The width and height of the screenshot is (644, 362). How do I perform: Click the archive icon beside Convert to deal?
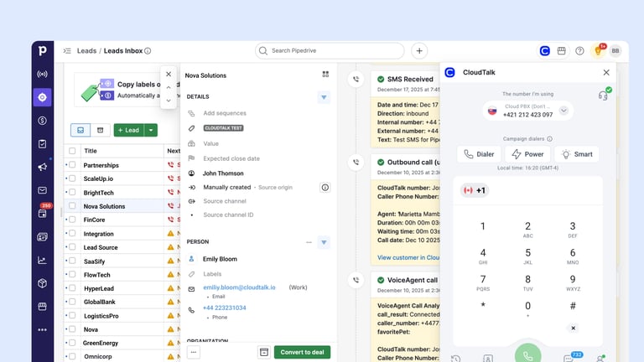click(x=264, y=352)
